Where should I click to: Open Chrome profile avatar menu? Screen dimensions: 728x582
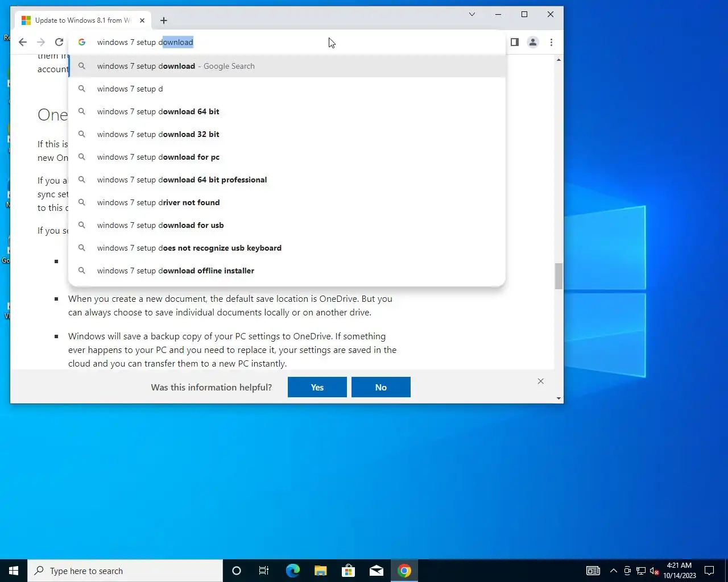coord(533,42)
